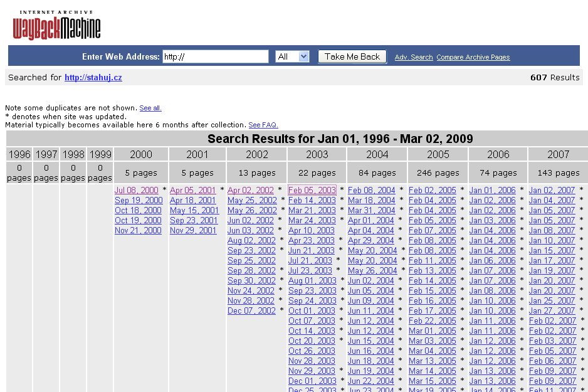This screenshot has width=588, height=392.
Task: Open the Jul 08, 2000 snapshot
Action: point(137,190)
